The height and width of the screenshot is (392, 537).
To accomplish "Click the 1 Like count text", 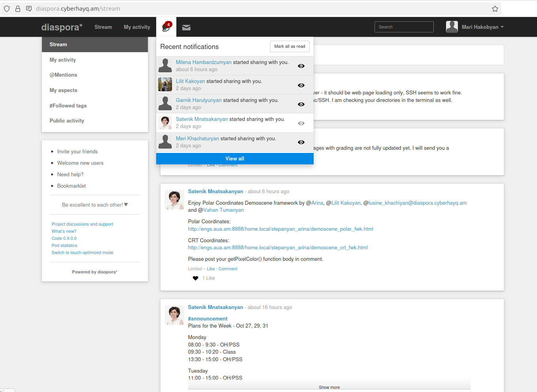I will coord(209,278).
